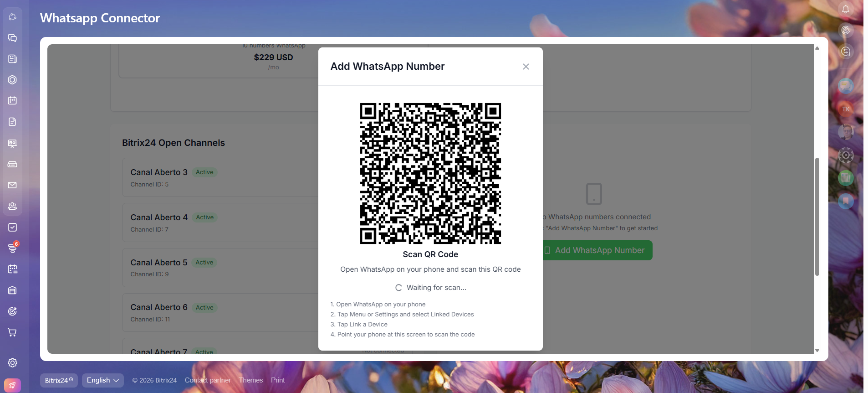Open the feed icon with red badge
Viewport: 868px width, 393px height.
[12, 248]
